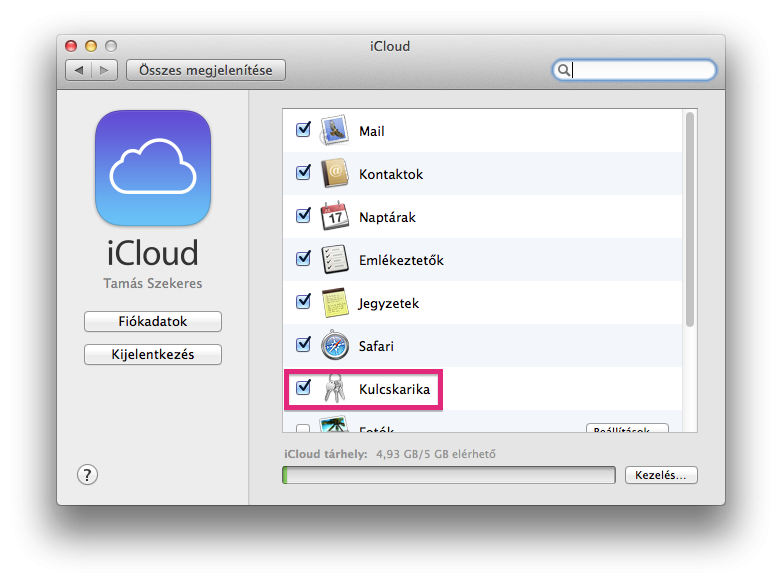Close the iCloud window with red button
Viewport: 782px width, 584px height.
(x=71, y=46)
